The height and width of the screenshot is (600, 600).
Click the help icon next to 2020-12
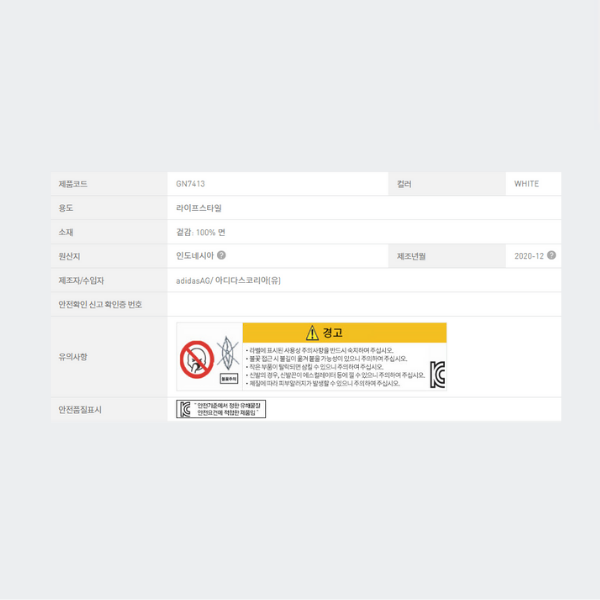tap(551, 256)
